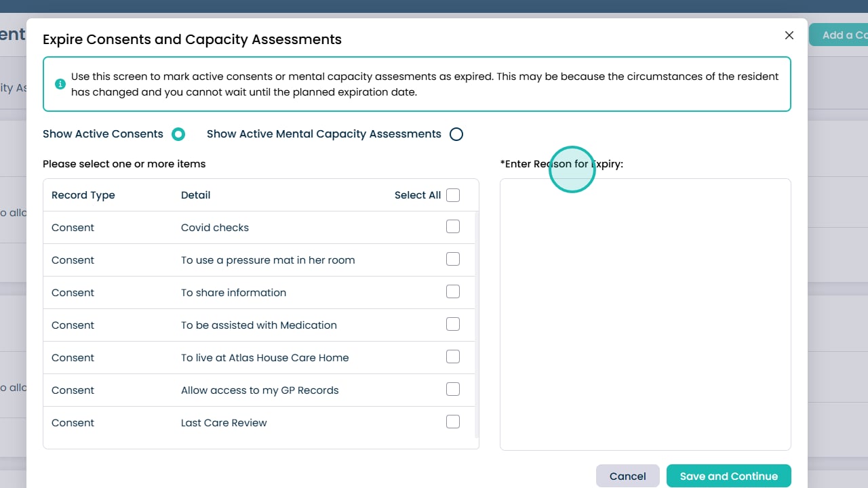Click the Detail column header
Screen dimensions: 868x488
coord(195,195)
